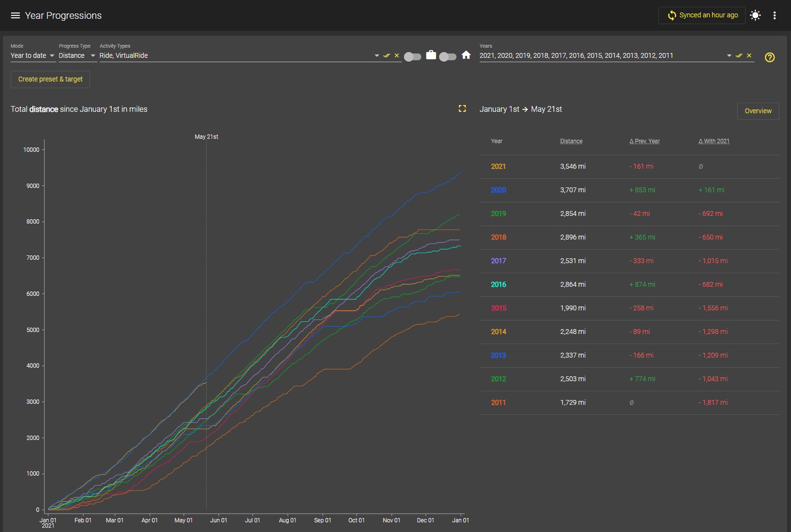The image size is (791, 532).
Task: Click Create preset & target button
Action: point(51,79)
